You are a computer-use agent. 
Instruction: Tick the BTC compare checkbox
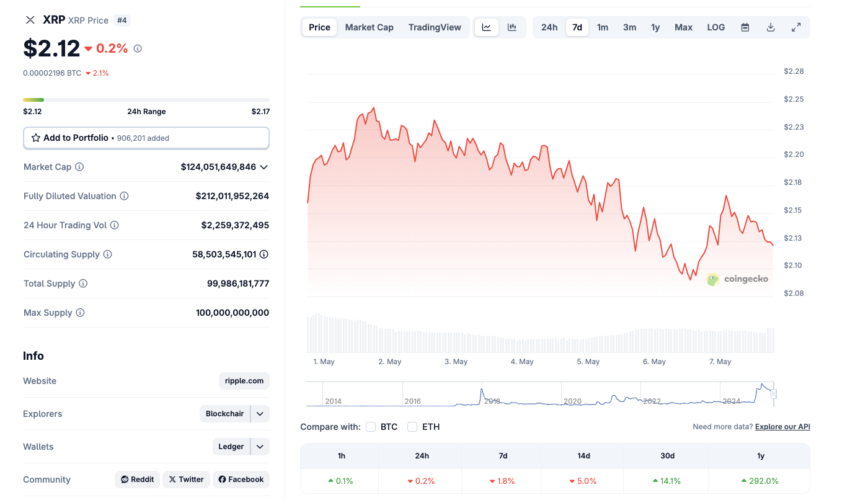tap(371, 427)
